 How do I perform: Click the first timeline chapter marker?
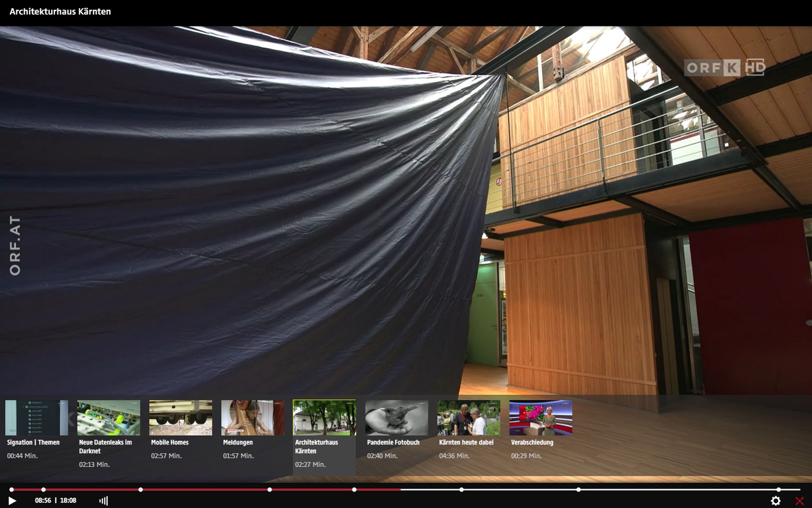(11, 490)
